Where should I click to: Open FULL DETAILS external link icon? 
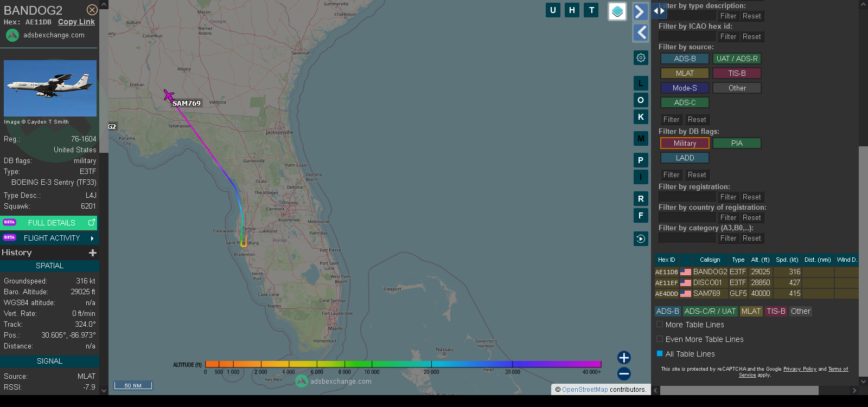[92, 222]
